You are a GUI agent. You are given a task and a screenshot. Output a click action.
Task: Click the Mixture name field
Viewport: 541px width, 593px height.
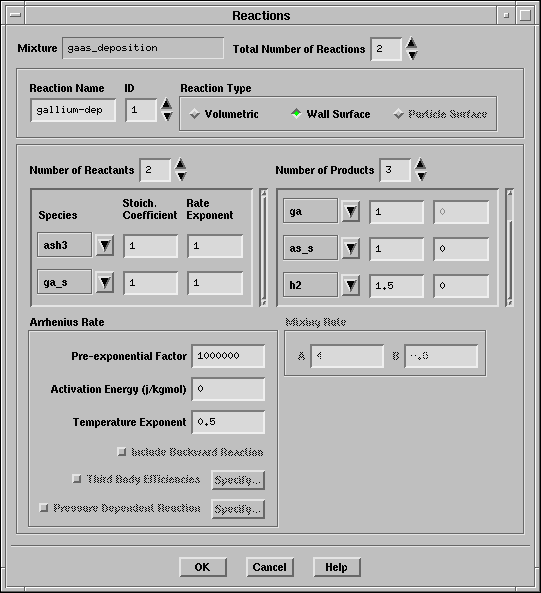point(143,48)
